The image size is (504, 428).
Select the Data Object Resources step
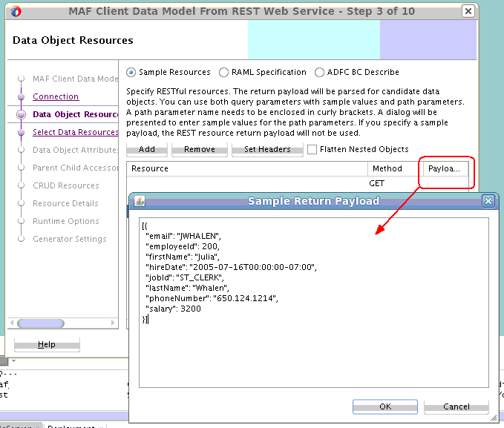click(76, 114)
